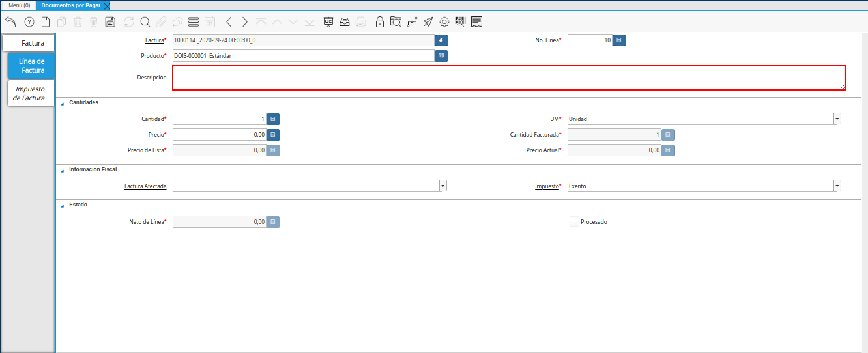Click the undo changes arrow icon
Viewport: 868px width, 353px height.
click(x=10, y=21)
